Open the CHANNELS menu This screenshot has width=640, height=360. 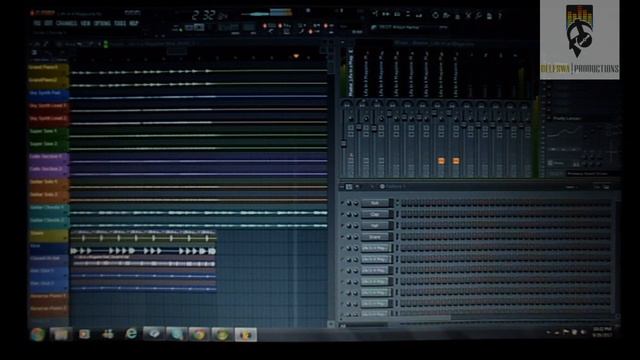(x=67, y=24)
